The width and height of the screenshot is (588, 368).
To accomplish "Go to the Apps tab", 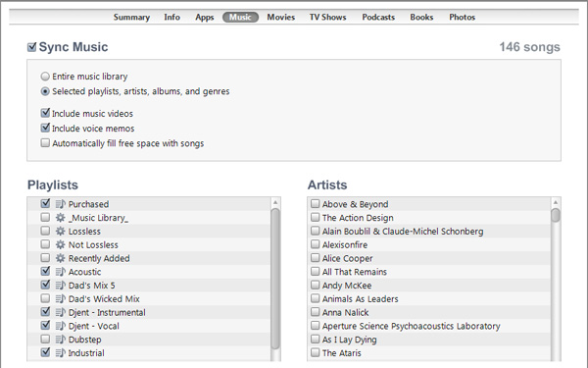I will [x=205, y=18].
